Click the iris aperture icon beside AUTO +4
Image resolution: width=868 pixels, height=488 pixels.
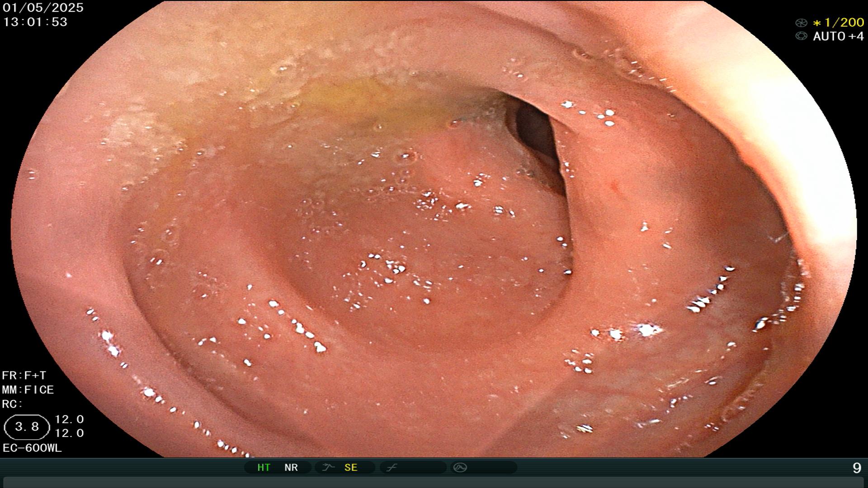point(801,36)
